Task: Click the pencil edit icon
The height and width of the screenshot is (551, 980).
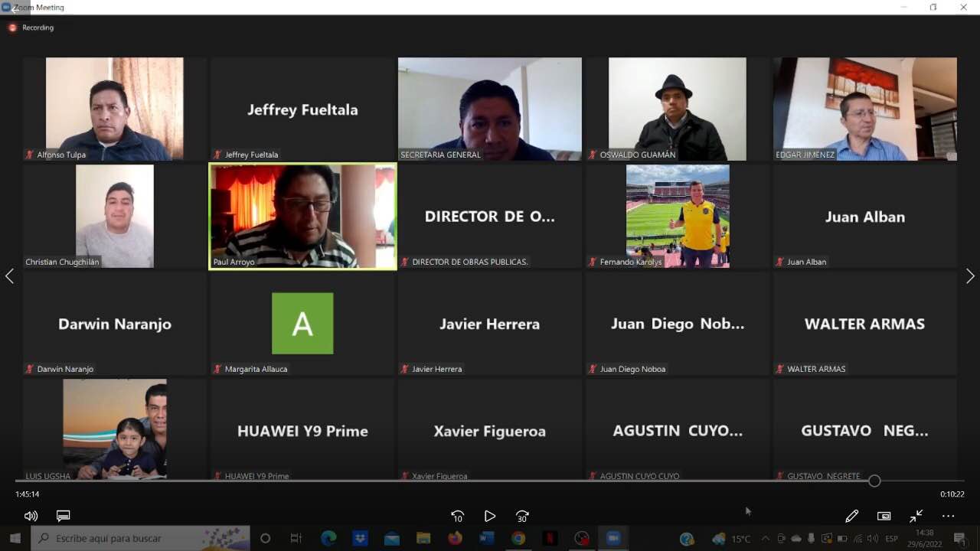Action: coord(851,517)
